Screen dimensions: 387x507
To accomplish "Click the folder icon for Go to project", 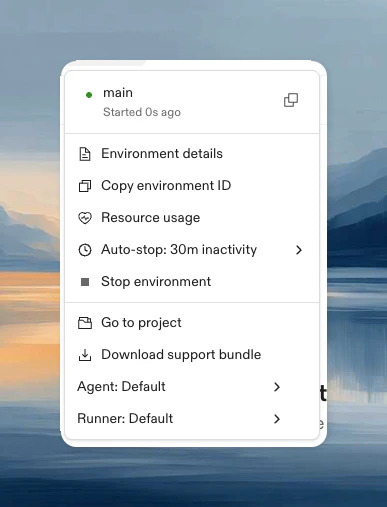I will (x=85, y=323).
